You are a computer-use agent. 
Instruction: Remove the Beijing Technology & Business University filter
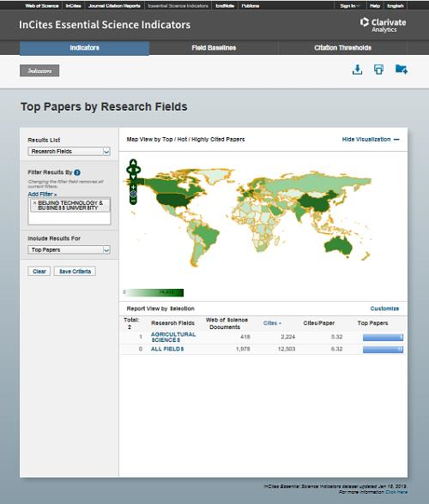(35, 203)
